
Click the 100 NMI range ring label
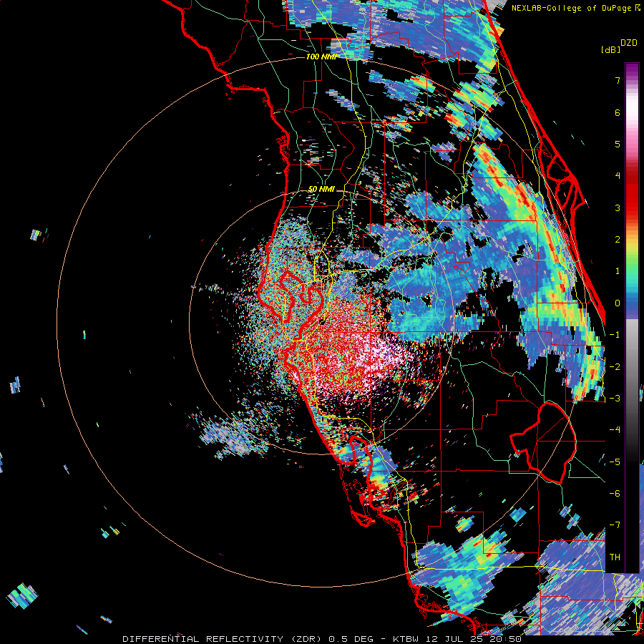[321, 57]
